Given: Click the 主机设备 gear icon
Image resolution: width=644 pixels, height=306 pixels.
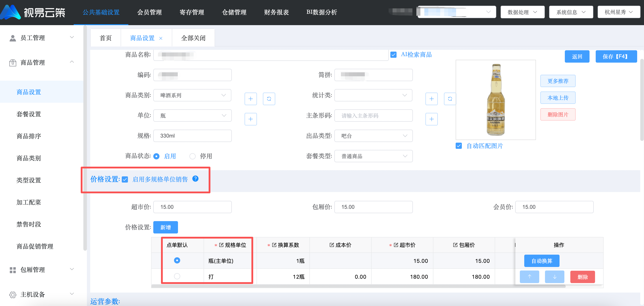Looking at the screenshot, I should tap(13, 295).
